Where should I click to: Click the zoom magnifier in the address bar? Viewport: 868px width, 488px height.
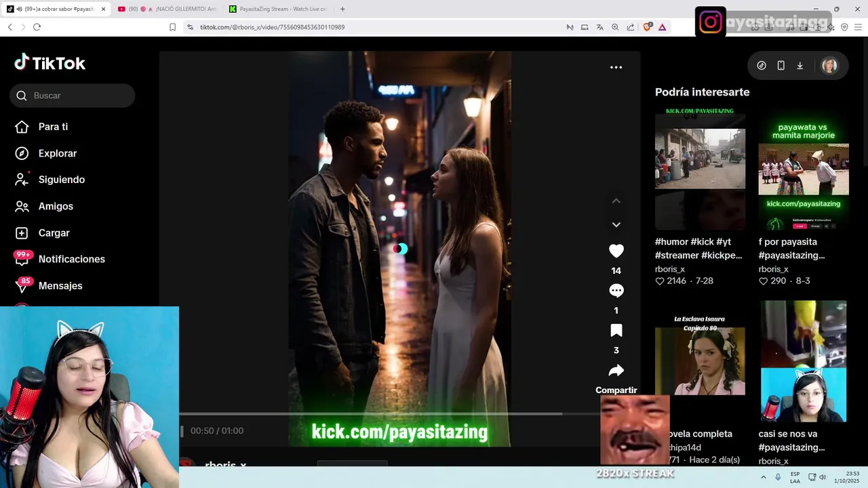[615, 27]
